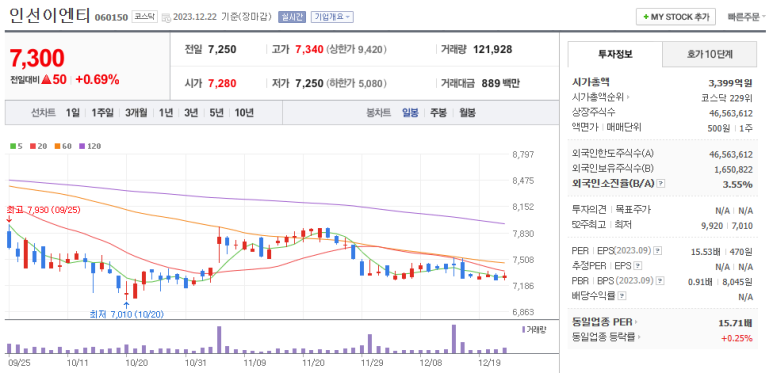
Task: Click the 11/20 date label on the chart axis
Action: pyautogui.click(x=313, y=363)
